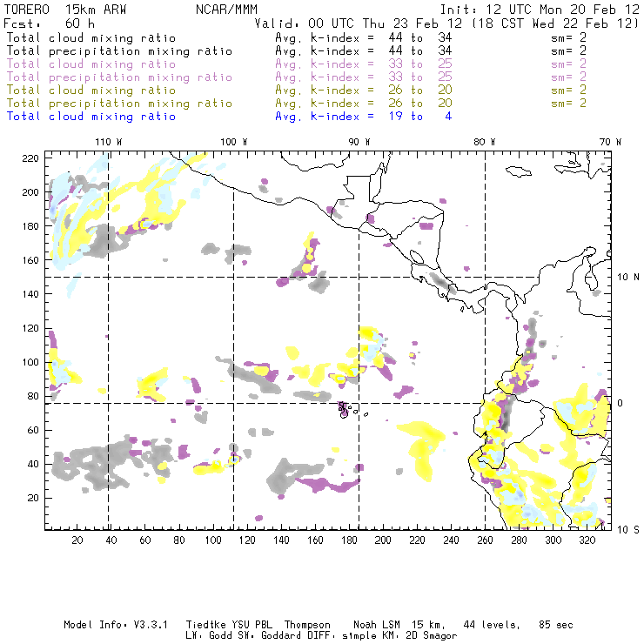Click 'Valid: 00 UTC Thu 23 Feb 12'

tap(359, 23)
